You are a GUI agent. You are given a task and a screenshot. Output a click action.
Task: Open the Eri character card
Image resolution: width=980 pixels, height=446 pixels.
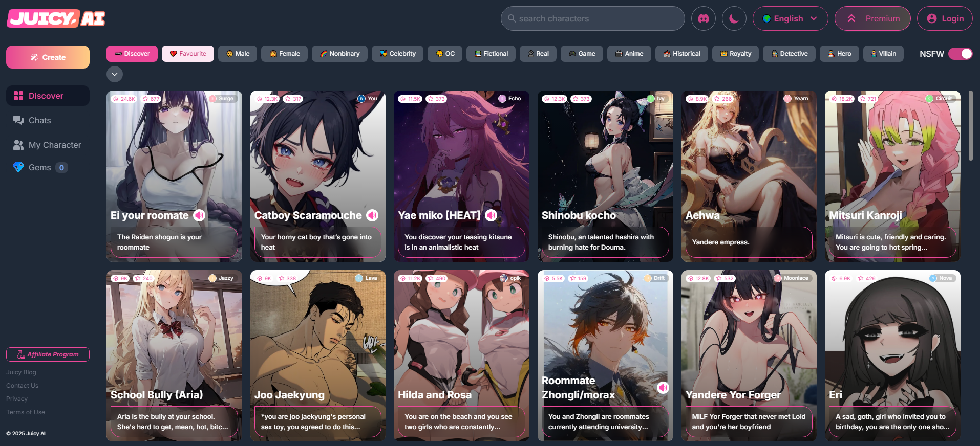point(892,355)
